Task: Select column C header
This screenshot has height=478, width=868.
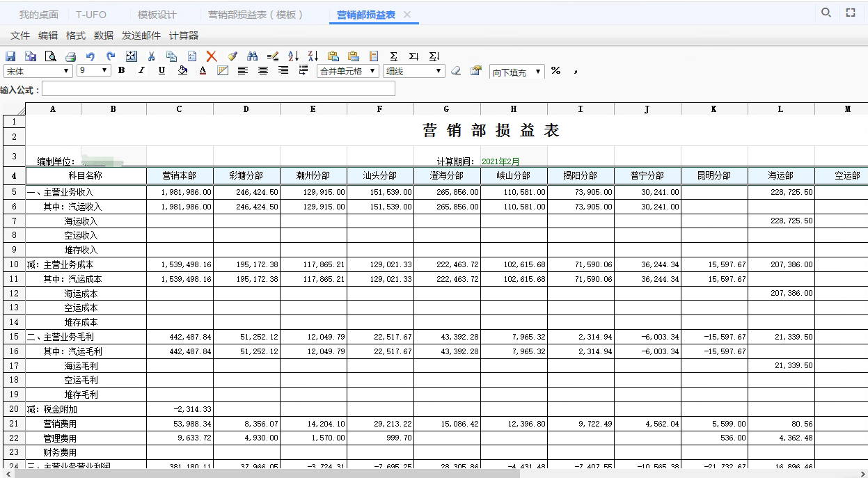Action: coord(180,109)
